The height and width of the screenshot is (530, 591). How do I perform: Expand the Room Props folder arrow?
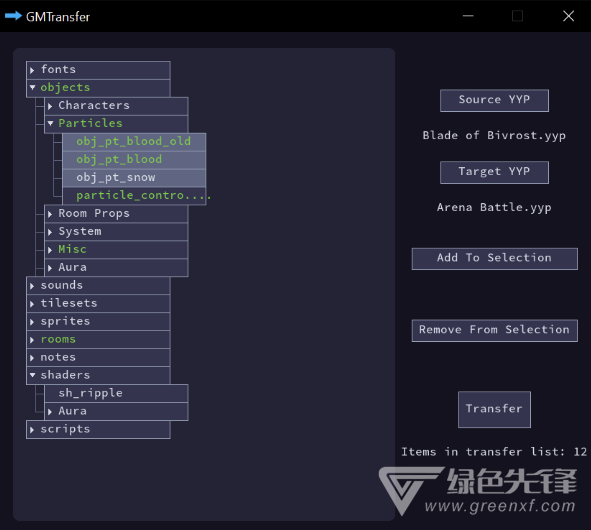coord(50,214)
